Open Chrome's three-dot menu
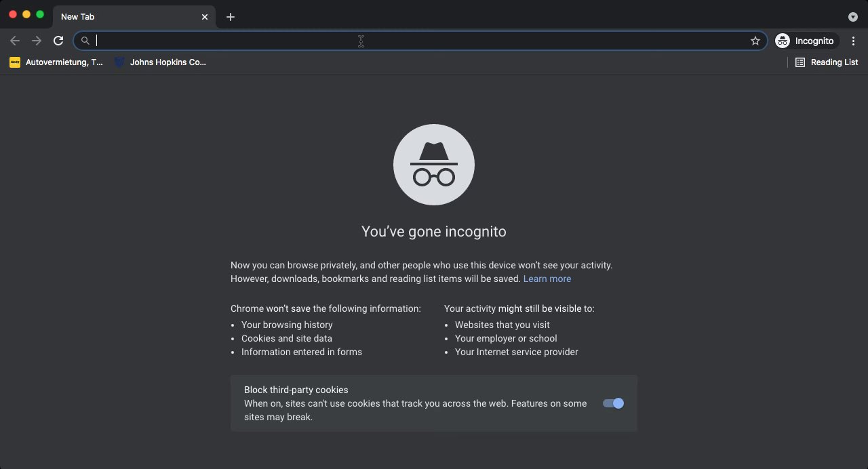 (x=853, y=41)
